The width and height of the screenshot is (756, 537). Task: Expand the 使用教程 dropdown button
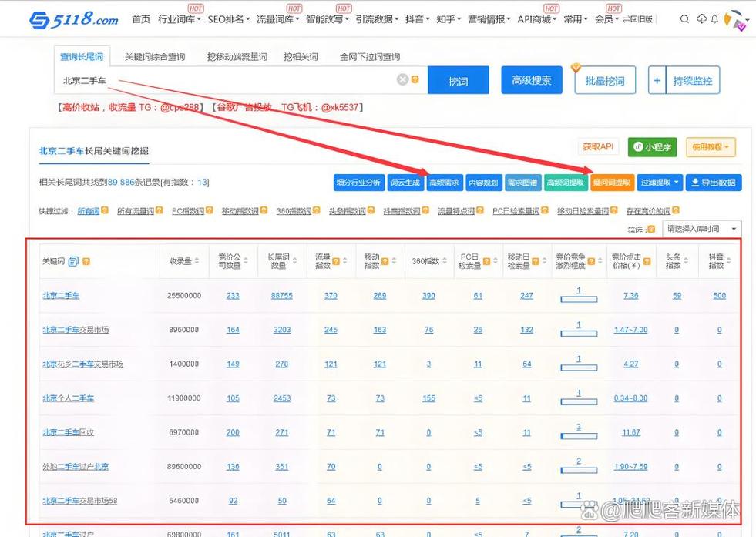[711, 147]
